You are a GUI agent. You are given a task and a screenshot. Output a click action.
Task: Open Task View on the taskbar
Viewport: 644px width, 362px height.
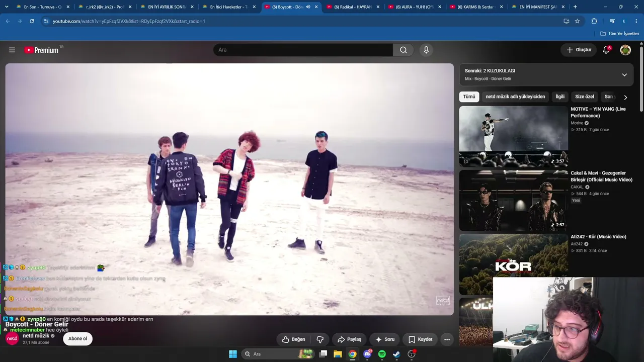[x=323, y=354]
